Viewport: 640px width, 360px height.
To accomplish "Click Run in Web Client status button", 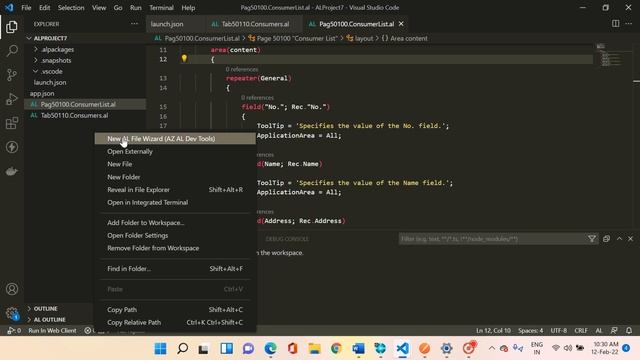I will pos(52,331).
